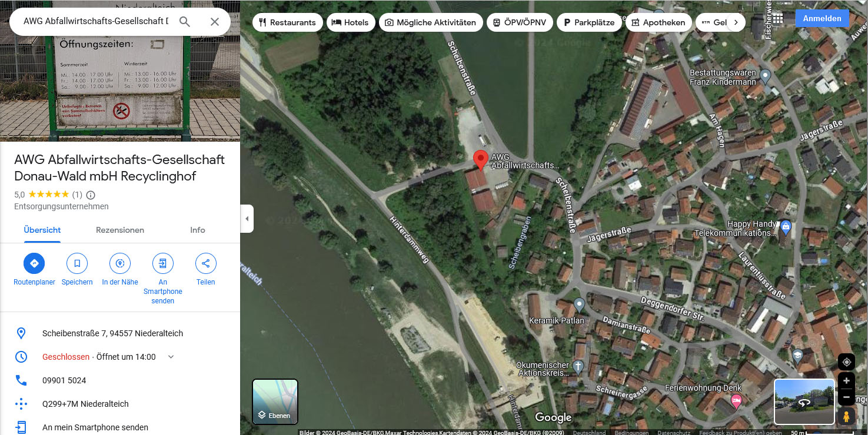Image resolution: width=868 pixels, height=435 pixels.
Task: Expand the opening hours with its chevron
Action: 170,356
